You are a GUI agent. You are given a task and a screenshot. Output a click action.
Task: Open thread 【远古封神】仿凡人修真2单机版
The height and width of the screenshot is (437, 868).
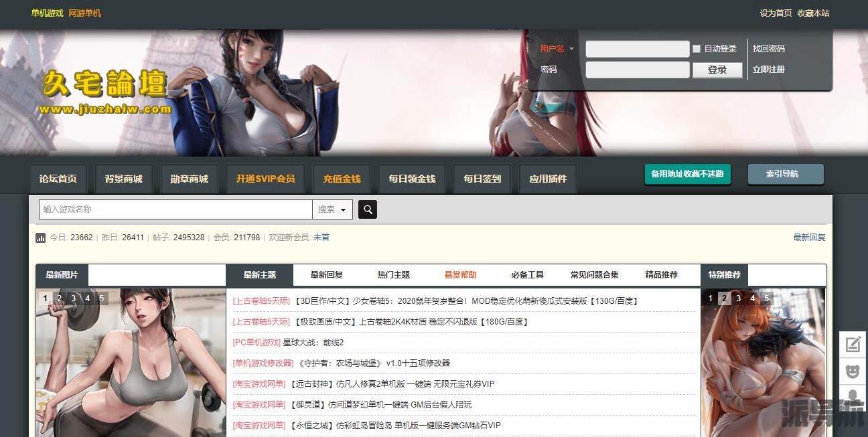tap(391, 384)
